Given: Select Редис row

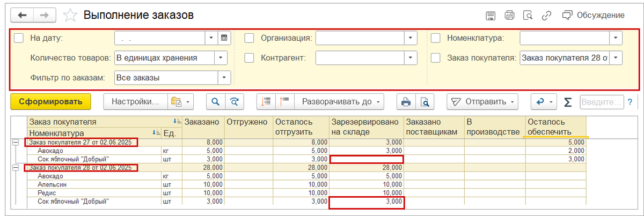Looking at the screenshot, I should pos(306,193).
